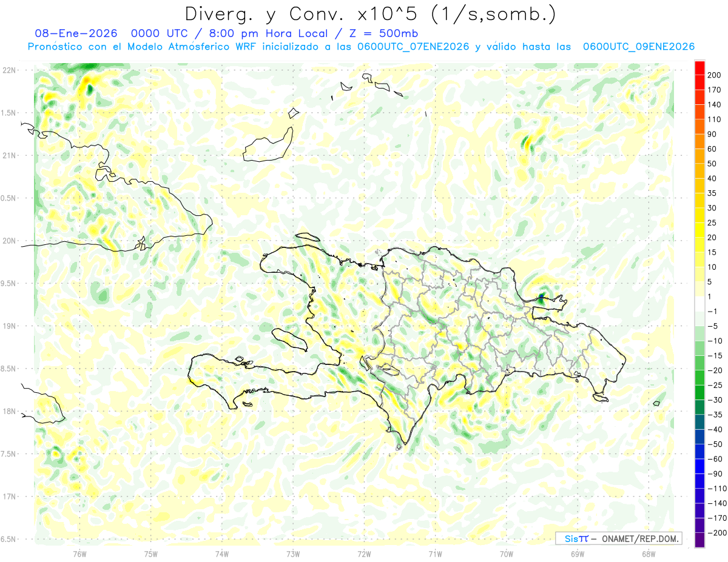The height and width of the screenshot is (562, 728).
Task: Click the '110' color scale value
Action: [x=715, y=119]
